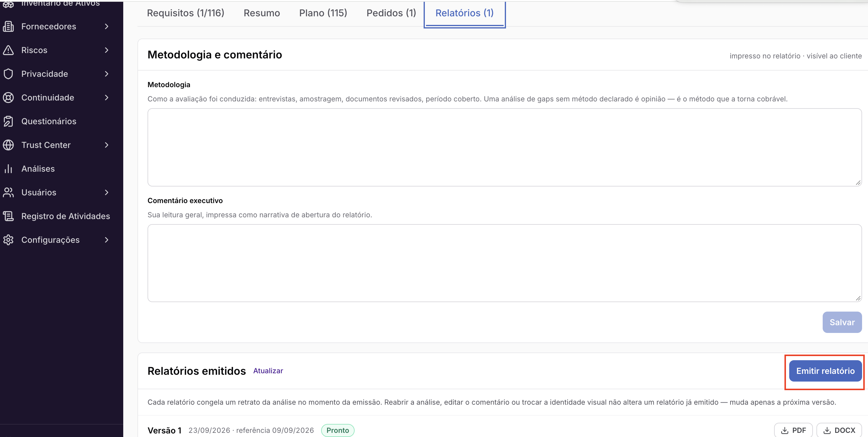Click the Questionários clipboard icon
The image size is (868, 437).
pyautogui.click(x=8, y=121)
